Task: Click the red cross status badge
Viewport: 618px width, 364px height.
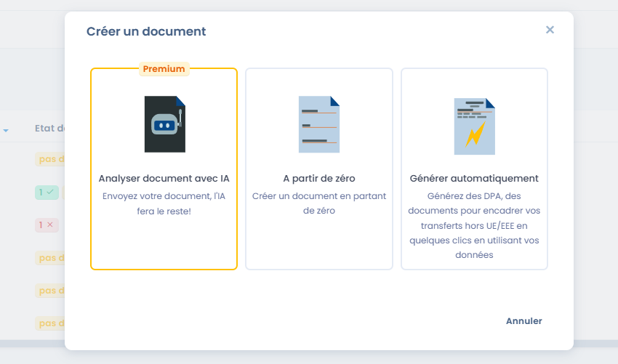Action: 46,225
